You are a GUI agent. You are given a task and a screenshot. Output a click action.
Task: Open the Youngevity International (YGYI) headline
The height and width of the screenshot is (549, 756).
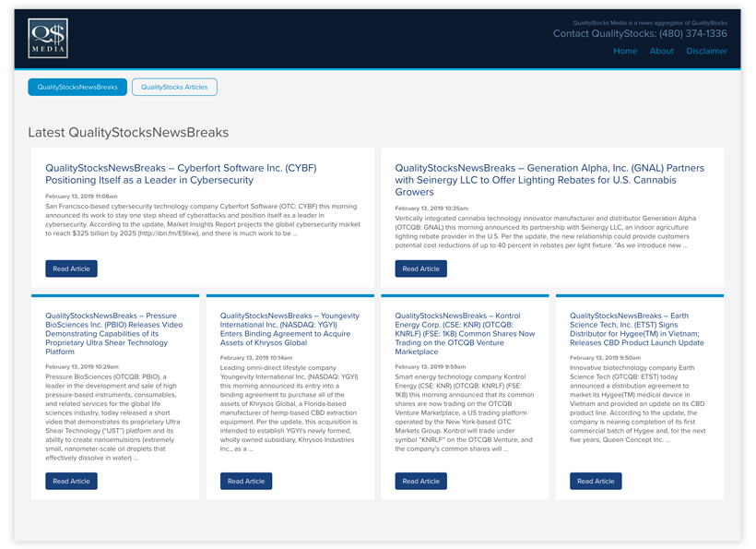[x=289, y=329]
